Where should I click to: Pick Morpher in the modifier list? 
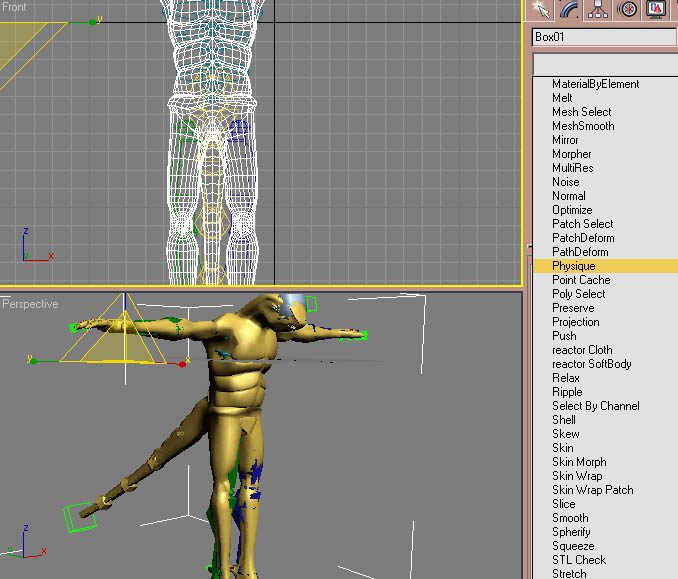click(x=571, y=154)
